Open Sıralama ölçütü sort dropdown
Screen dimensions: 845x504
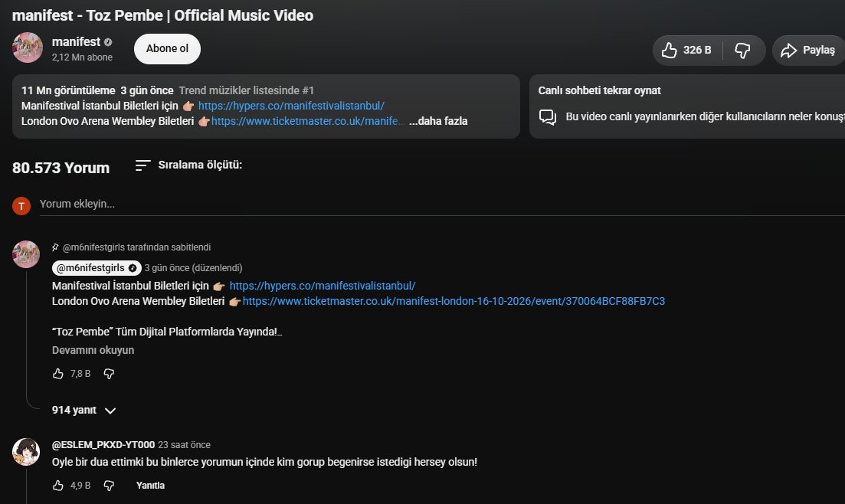188,165
